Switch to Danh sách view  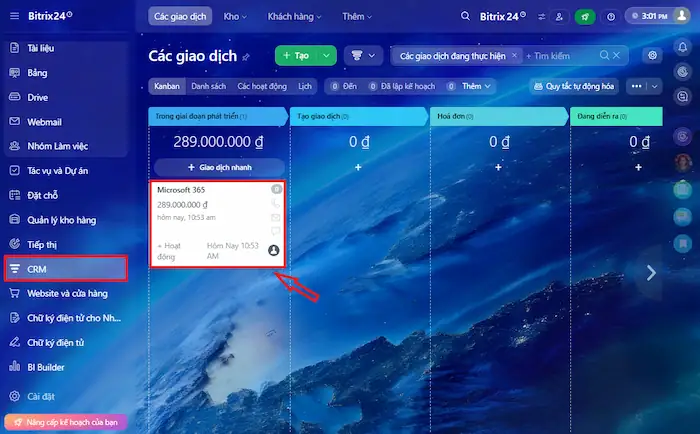click(208, 86)
